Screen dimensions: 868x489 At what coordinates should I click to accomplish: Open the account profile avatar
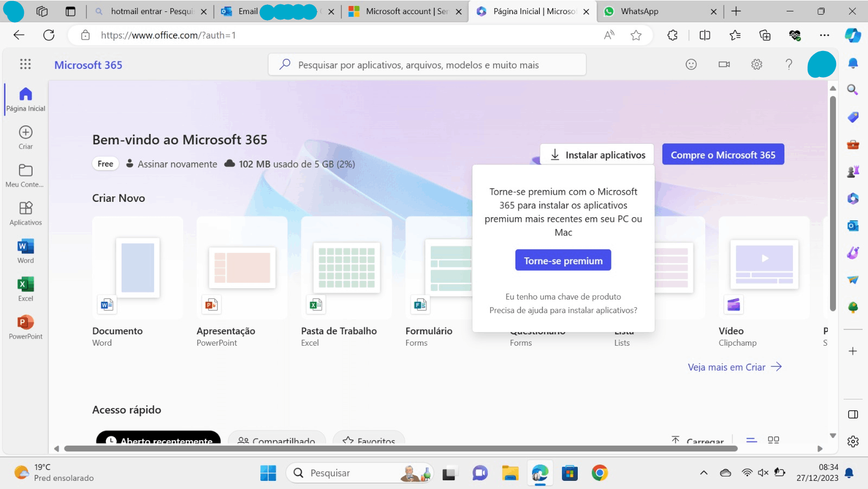pos(822,65)
